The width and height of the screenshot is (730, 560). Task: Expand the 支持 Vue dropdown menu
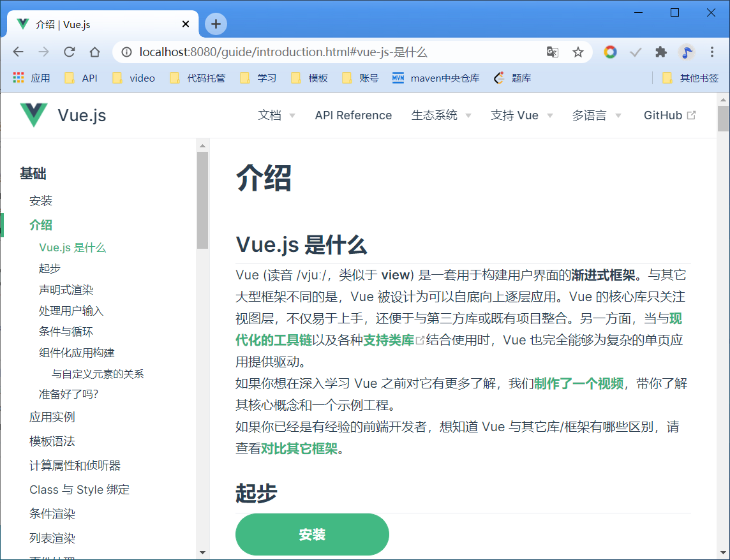click(x=522, y=115)
